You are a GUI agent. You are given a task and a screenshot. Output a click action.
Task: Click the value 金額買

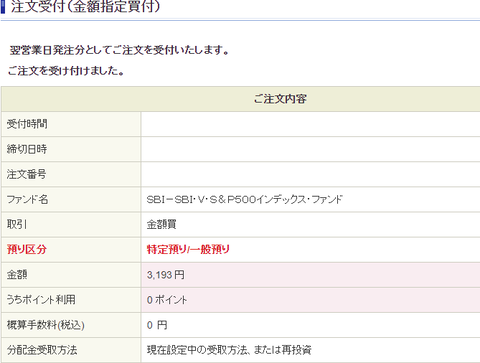pos(161,224)
